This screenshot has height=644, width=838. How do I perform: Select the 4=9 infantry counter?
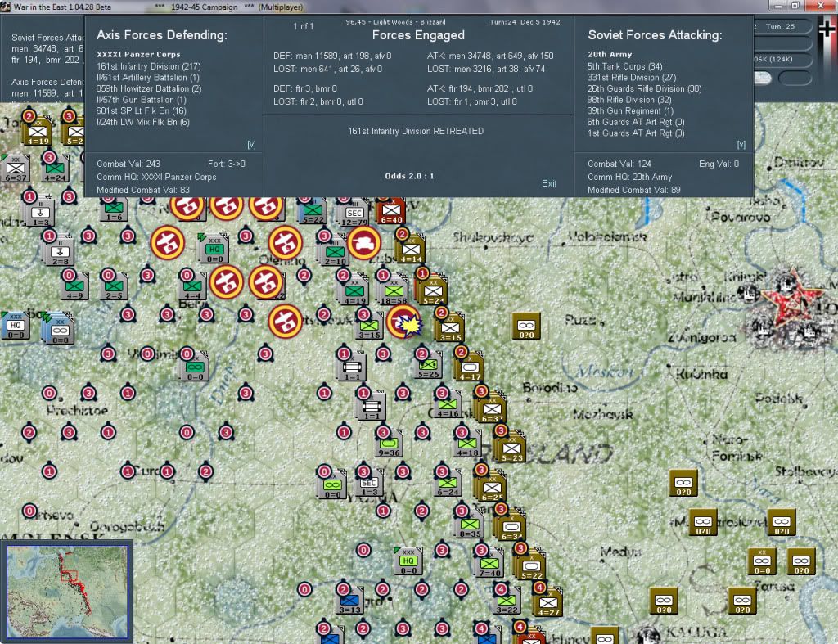point(74,287)
